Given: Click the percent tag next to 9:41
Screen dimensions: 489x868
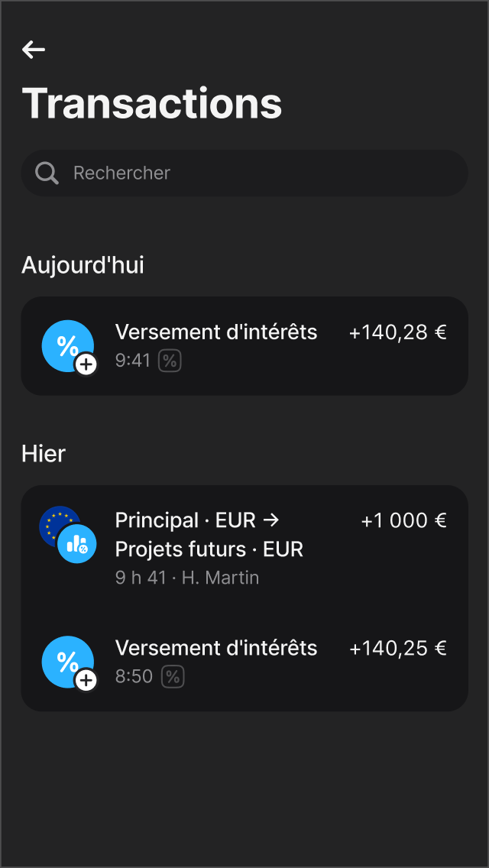Looking at the screenshot, I should (170, 360).
